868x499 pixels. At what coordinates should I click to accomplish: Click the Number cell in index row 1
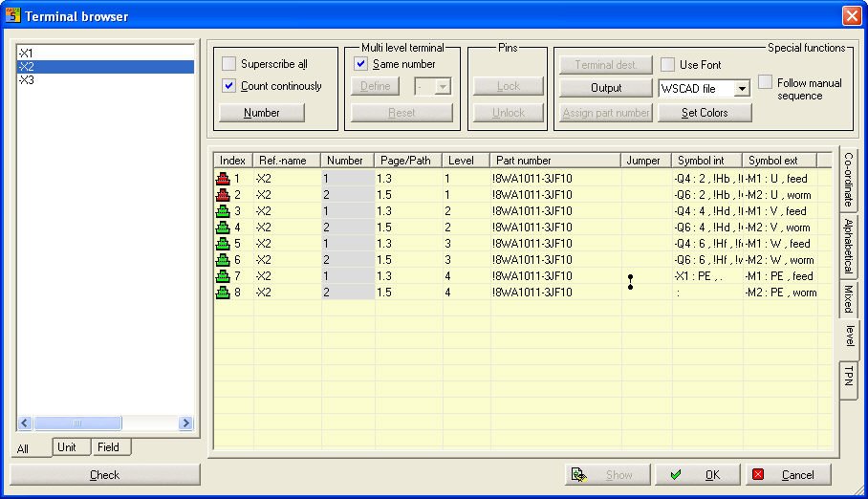(348, 179)
